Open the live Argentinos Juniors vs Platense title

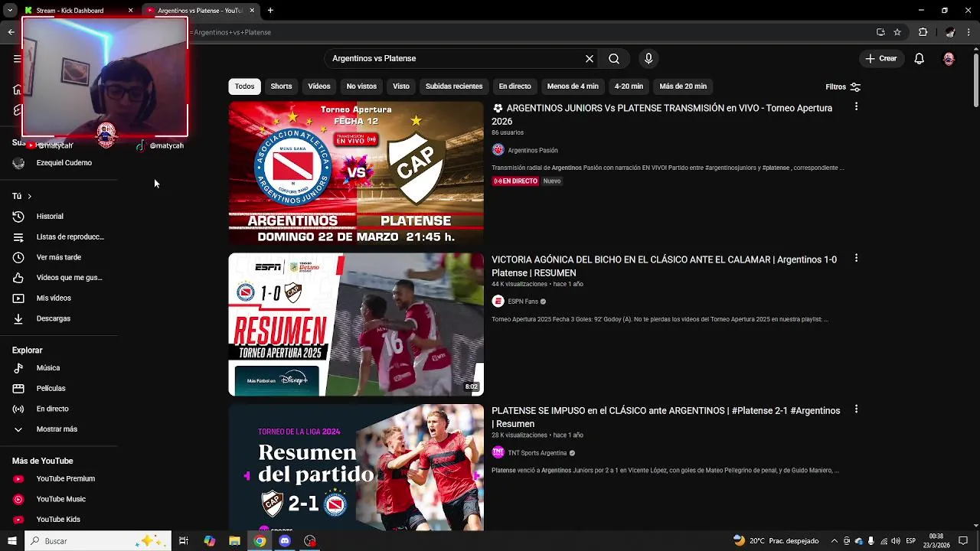(662, 115)
